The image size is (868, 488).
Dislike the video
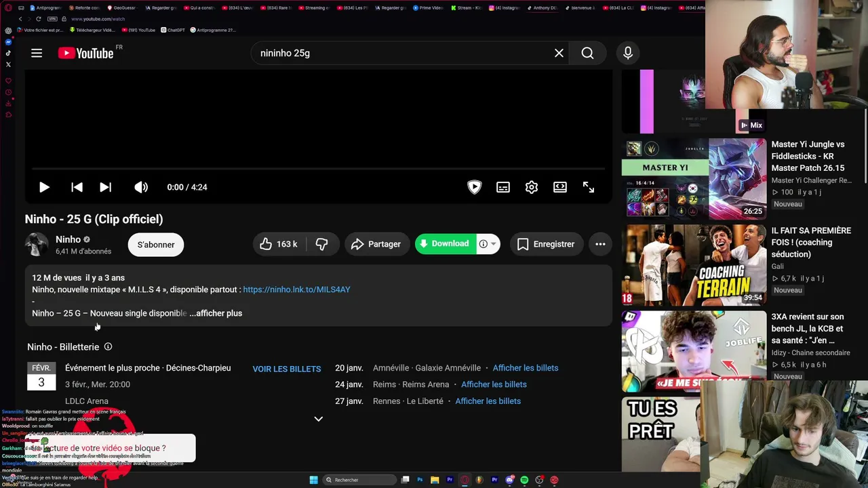(322, 244)
